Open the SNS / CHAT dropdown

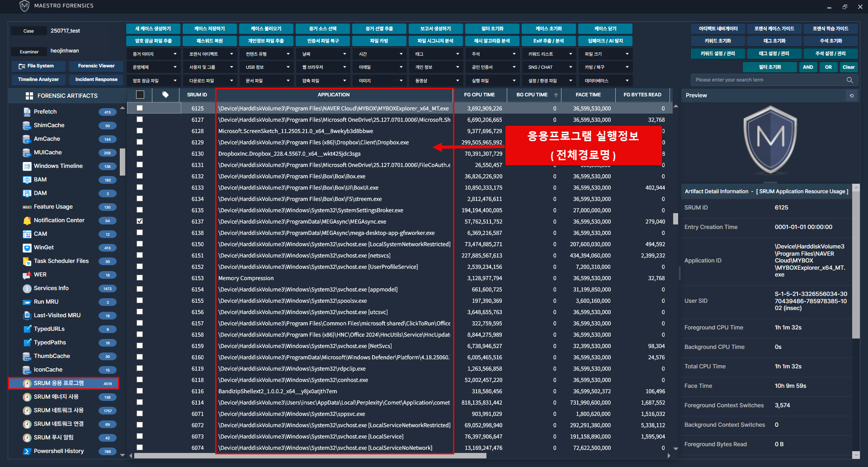coord(550,67)
